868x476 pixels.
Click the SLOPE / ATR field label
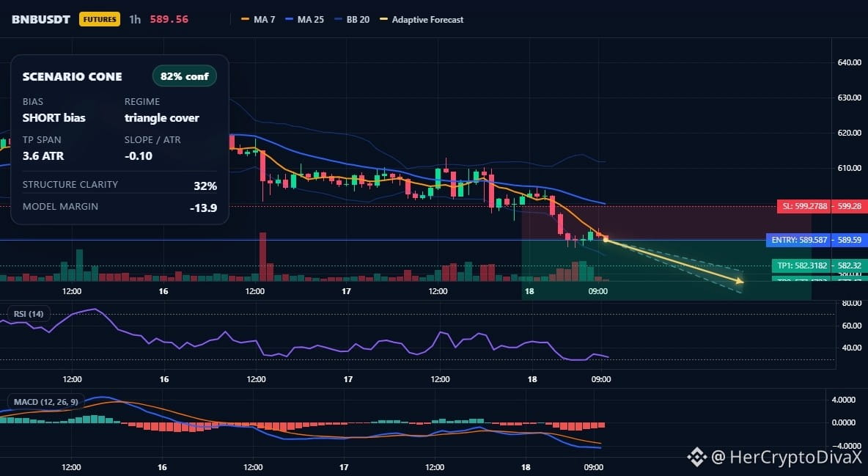pos(152,139)
